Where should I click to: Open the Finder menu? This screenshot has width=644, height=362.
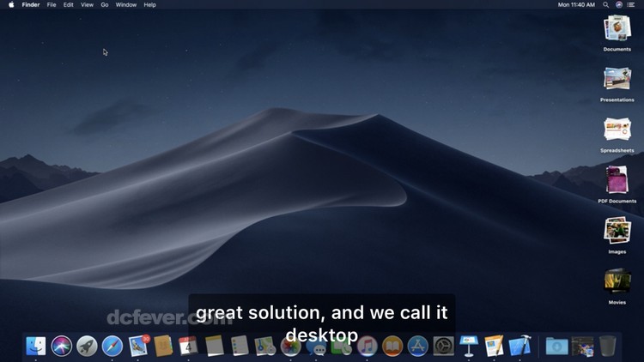click(31, 5)
